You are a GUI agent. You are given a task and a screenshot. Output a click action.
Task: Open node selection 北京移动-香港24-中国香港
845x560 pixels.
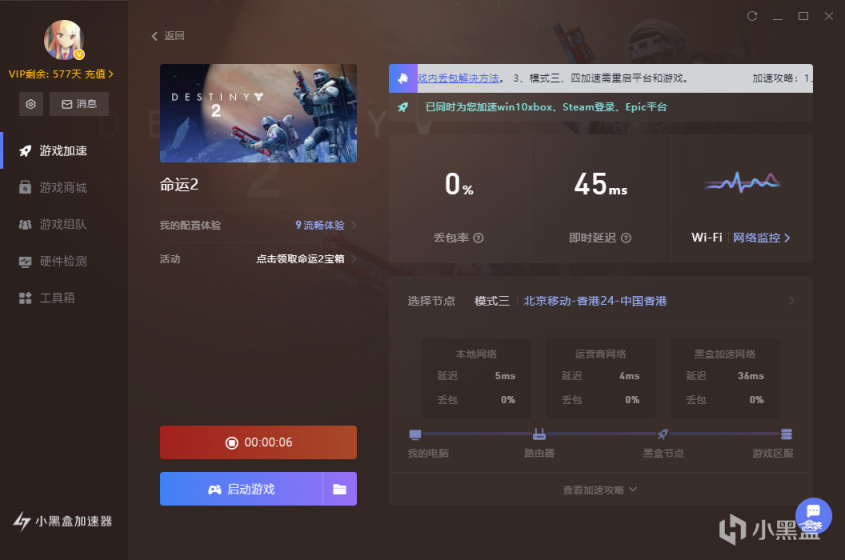pyautogui.click(x=595, y=301)
